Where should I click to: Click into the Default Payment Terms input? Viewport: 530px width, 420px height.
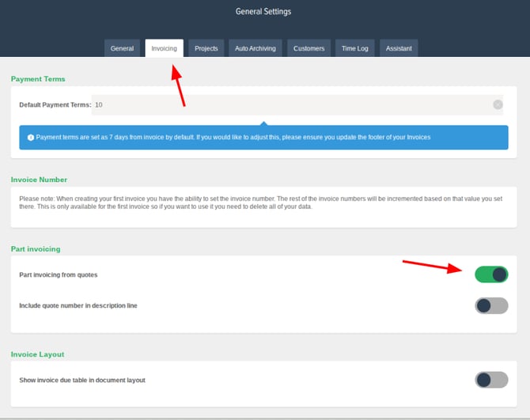(x=293, y=104)
